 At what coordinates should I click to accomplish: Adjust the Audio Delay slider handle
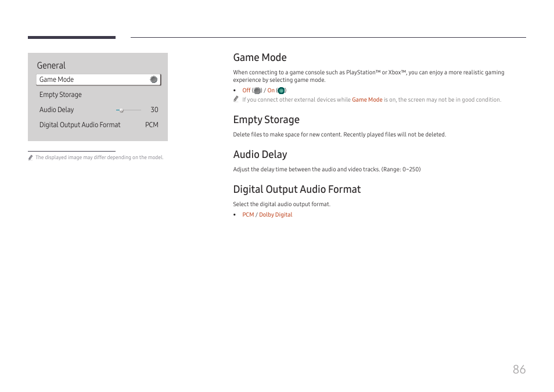click(x=121, y=110)
